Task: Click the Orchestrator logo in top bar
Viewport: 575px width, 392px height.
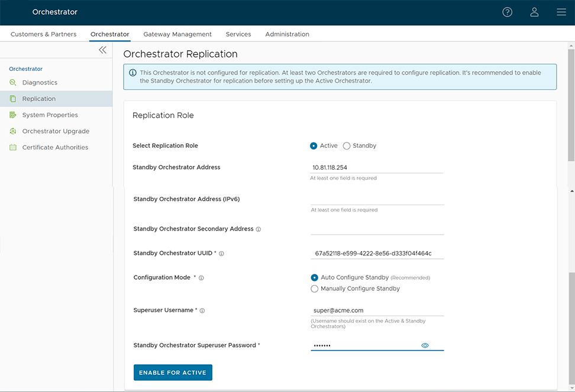Action: [x=54, y=12]
